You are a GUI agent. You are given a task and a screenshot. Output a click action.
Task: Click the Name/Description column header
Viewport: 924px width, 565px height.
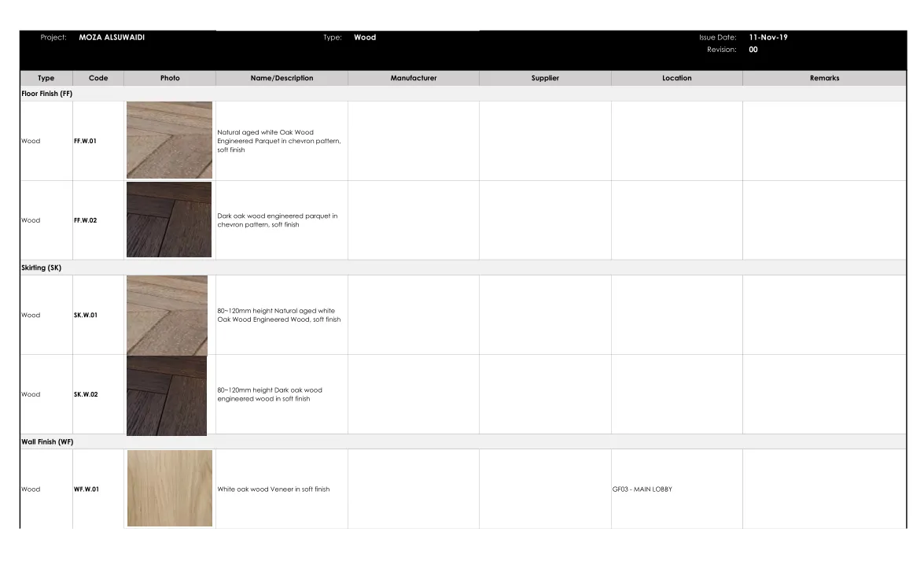[282, 78]
